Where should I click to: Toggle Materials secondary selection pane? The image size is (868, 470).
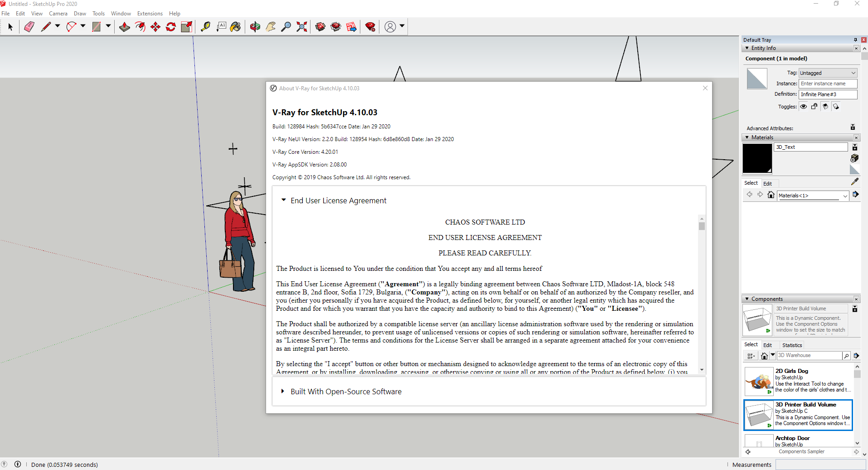coord(855,147)
